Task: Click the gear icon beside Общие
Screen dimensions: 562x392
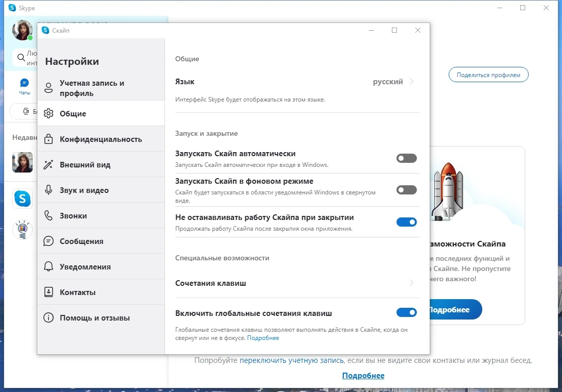Action: pos(49,113)
